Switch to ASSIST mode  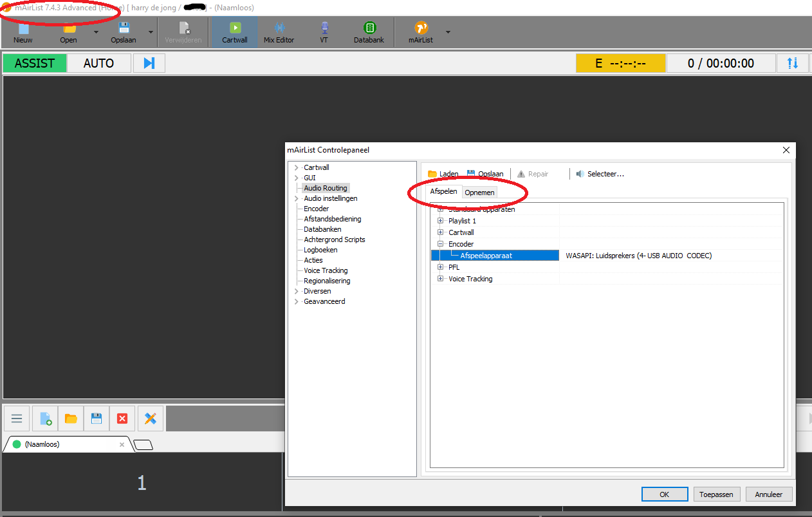(x=35, y=63)
